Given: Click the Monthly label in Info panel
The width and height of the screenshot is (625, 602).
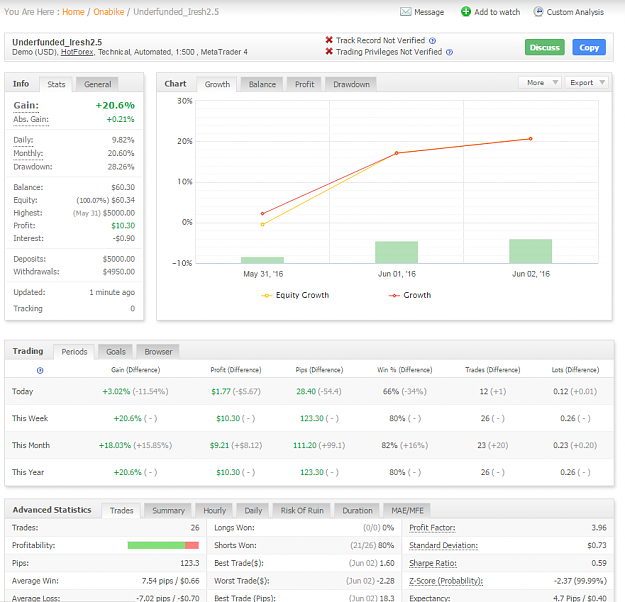Looking at the screenshot, I should coord(28,153).
